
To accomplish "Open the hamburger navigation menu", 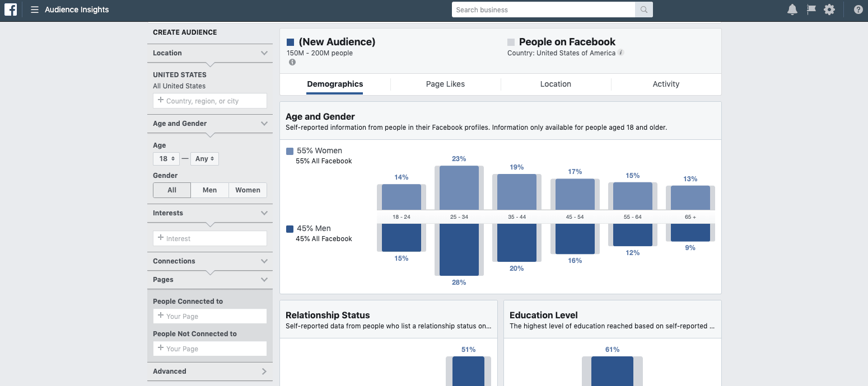I will pos(34,10).
